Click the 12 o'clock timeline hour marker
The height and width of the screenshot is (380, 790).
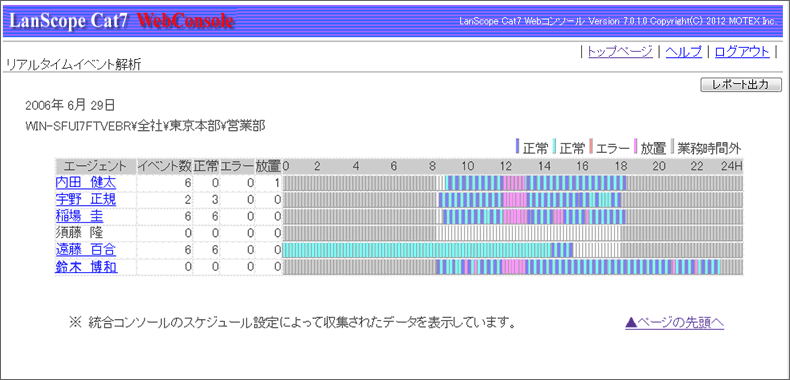(506, 166)
